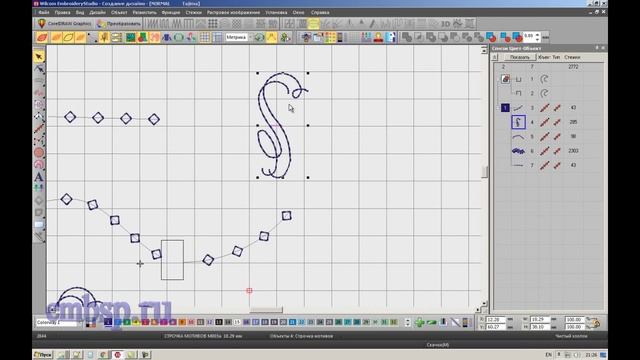Screen dimensions: 640x360
Task: Click the Y position field 60.27
Action: pos(496,327)
